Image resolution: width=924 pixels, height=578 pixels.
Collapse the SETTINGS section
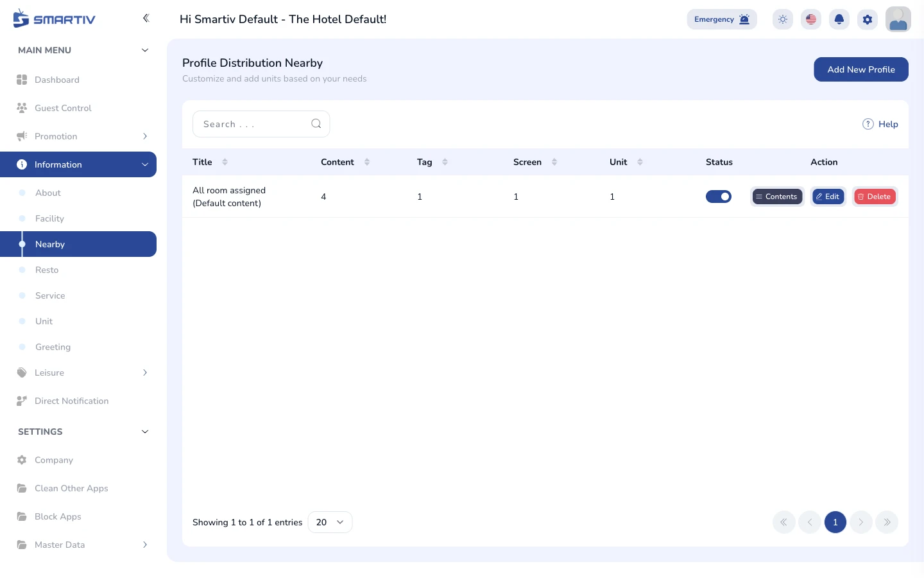click(145, 432)
